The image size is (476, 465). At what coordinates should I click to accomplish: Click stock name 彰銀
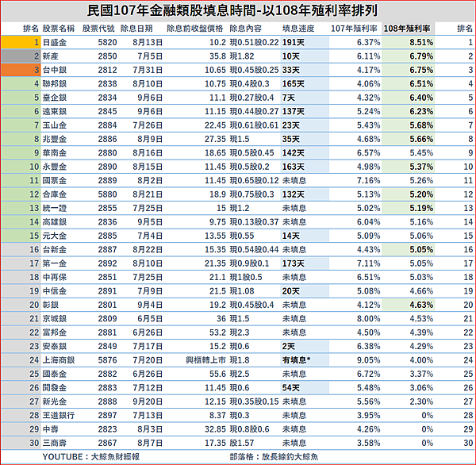[x=51, y=305]
